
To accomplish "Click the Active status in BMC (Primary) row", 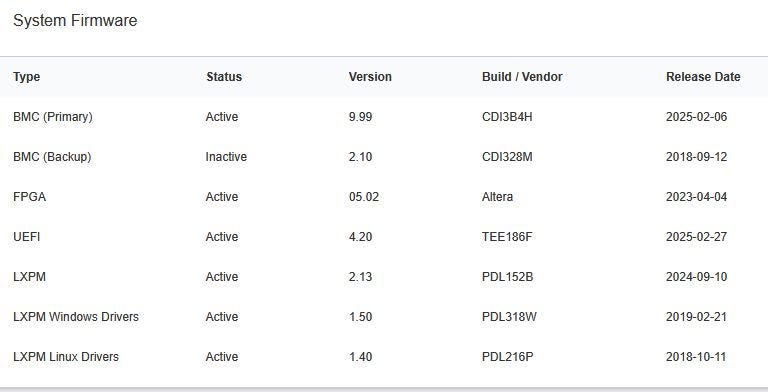I will (x=222, y=117).
